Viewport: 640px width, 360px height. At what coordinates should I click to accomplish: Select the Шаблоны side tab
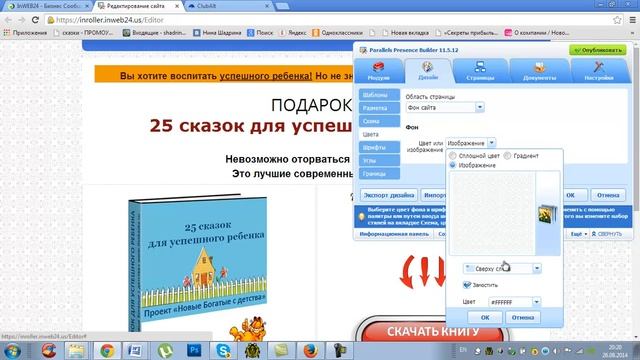(x=379, y=95)
